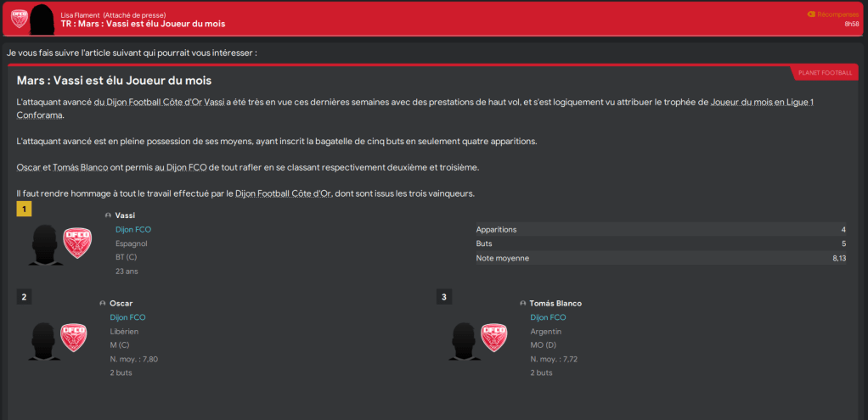Click the person icon beside Oscar's name
Viewport: 868px width, 420px height.
103,303
